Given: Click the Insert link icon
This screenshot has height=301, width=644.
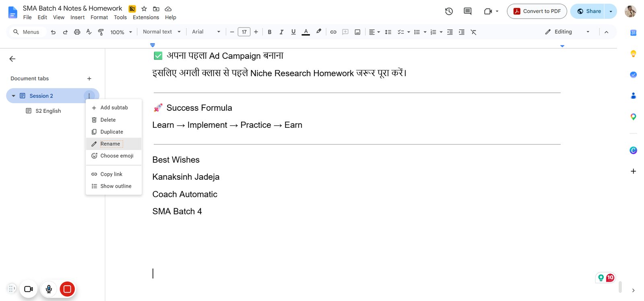Looking at the screenshot, I should click(333, 32).
